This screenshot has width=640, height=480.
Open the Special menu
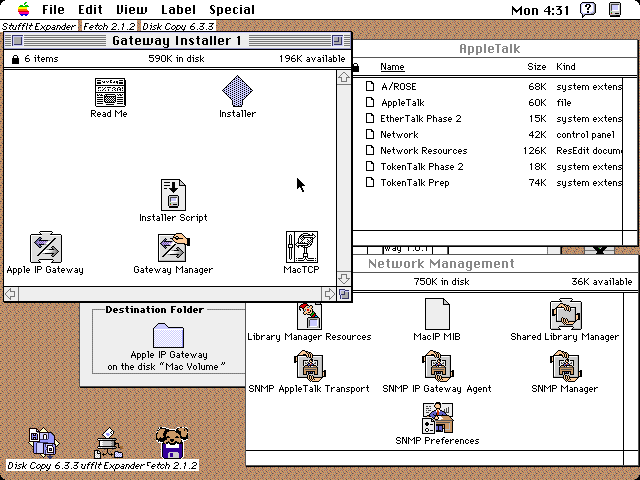232,9
